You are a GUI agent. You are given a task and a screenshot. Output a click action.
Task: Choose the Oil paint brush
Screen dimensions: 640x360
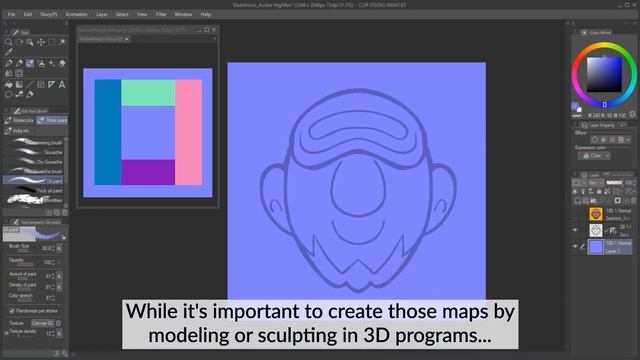tap(34, 180)
